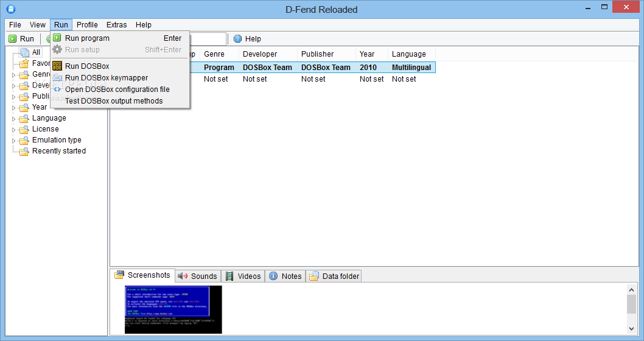Expand the License tree node
The height and width of the screenshot is (341, 644).
point(13,130)
